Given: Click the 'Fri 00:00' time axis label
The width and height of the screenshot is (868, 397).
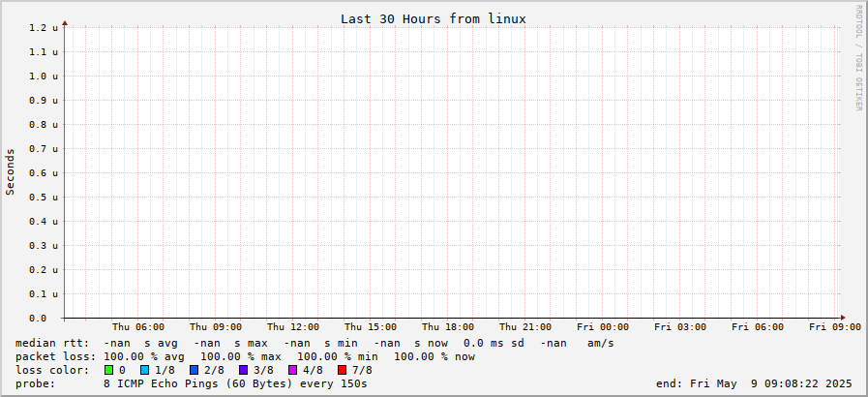Looking at the screenshot, I should tap(603, 327).
